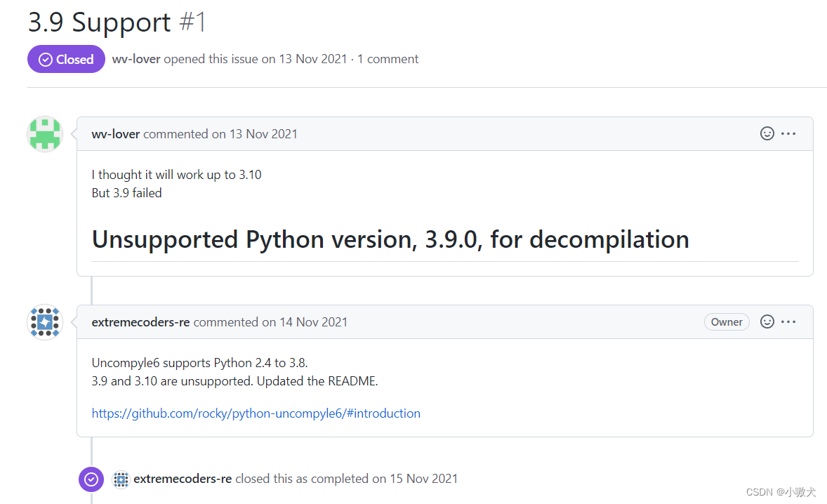The height and width of the screenshot is (504, 827).
Task: Add emoji reaction to wv-lover's comment
Action: (x=767, y=133)
